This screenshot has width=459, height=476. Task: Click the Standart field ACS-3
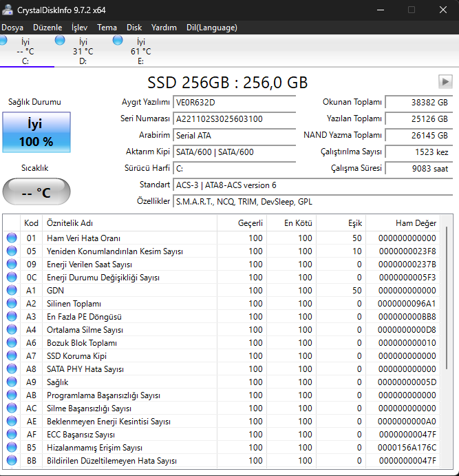313,185
